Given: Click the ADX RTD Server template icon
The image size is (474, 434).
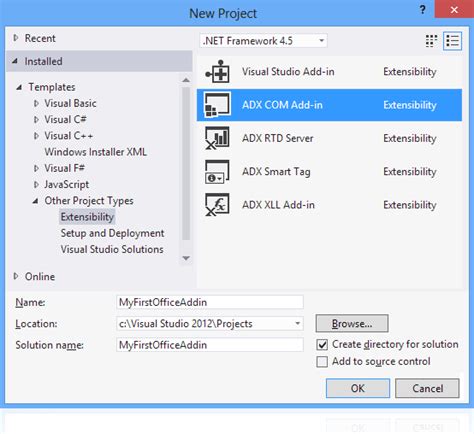Looking at the screenshot, I should (218, 138).
